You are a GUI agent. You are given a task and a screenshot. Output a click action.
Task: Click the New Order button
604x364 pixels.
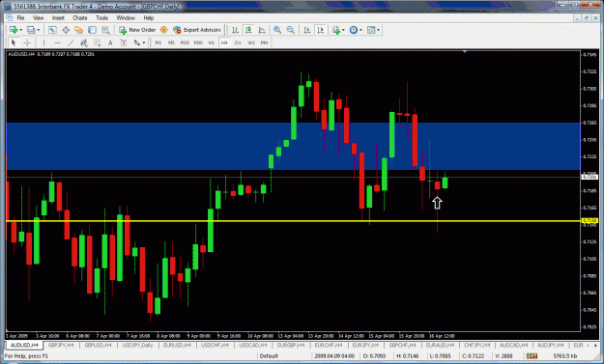click(x=137, y=30)
